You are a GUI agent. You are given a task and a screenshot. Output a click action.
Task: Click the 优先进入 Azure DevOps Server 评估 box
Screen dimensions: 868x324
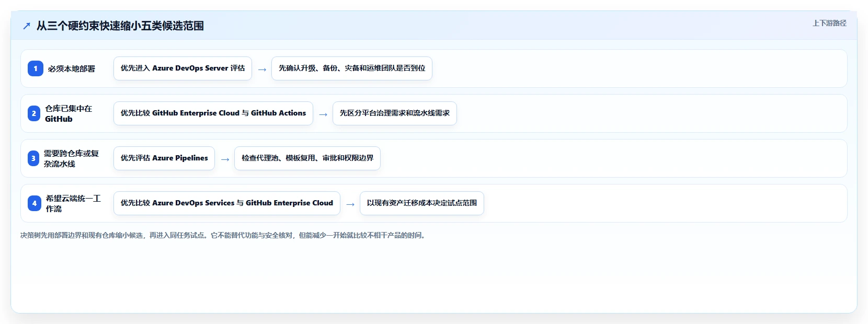(x=182, y=68)
